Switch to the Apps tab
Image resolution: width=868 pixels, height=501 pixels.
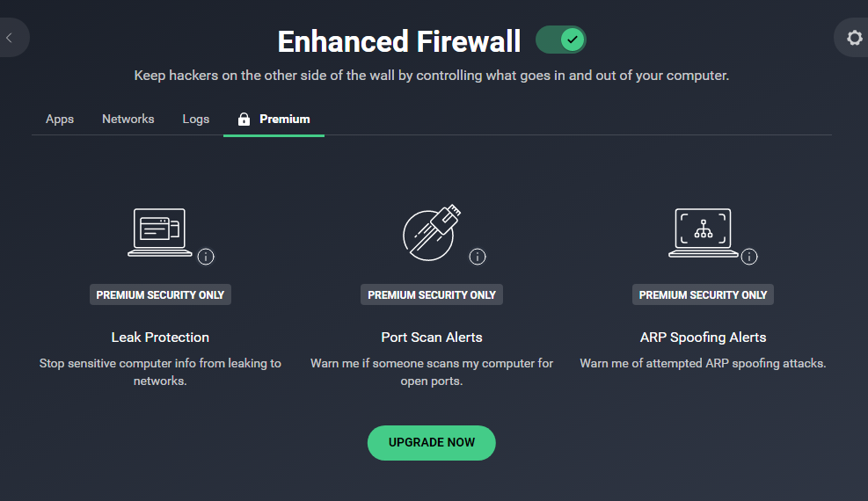pyautogui.click(x=60, y=119)
